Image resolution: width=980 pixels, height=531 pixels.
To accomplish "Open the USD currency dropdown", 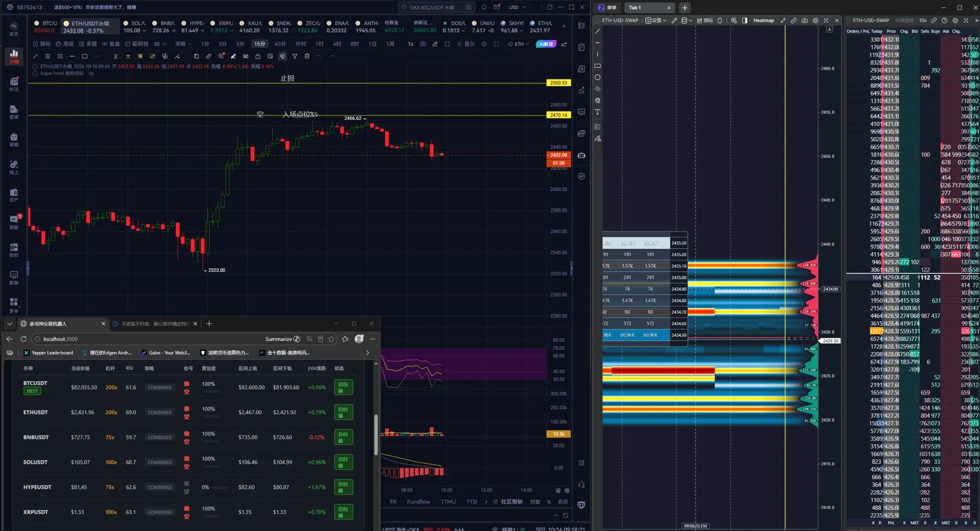I will click(517, 7).
